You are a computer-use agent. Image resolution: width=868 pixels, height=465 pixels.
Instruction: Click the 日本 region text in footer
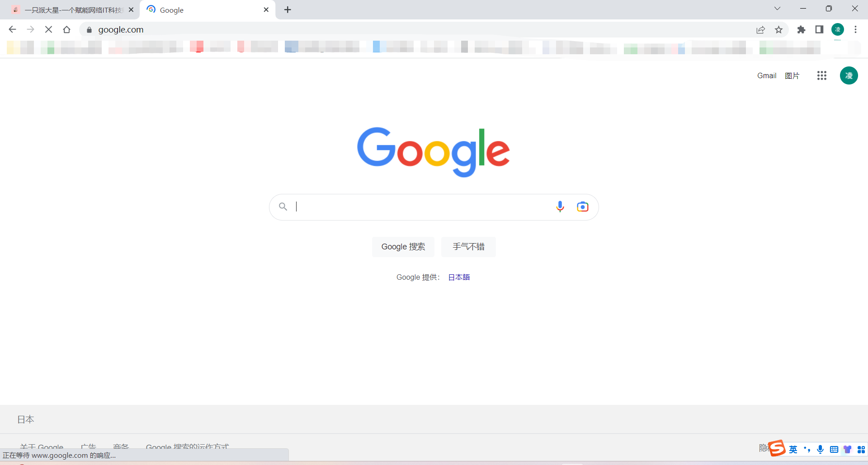coord(26,419)
